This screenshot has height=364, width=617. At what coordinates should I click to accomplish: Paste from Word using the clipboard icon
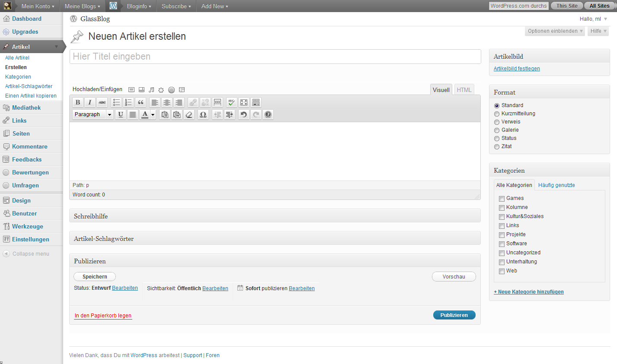coord(177,114)
